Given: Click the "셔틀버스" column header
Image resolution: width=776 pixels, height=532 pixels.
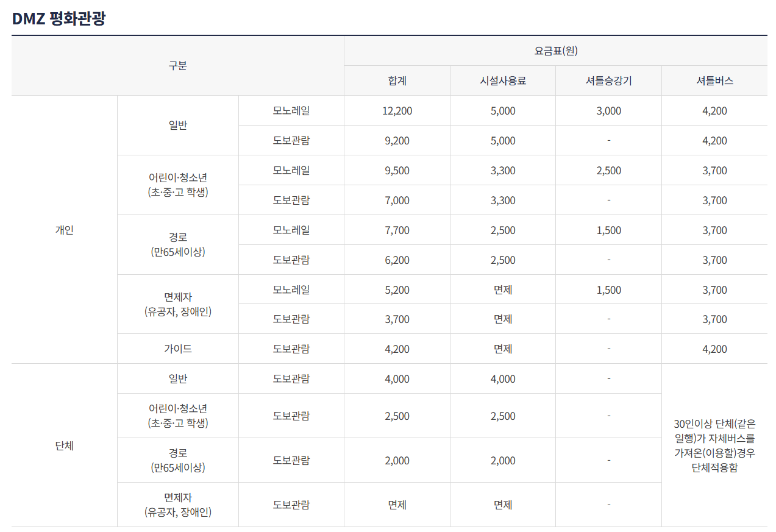Looking at the screenshot, I should [x=714, y=80].
